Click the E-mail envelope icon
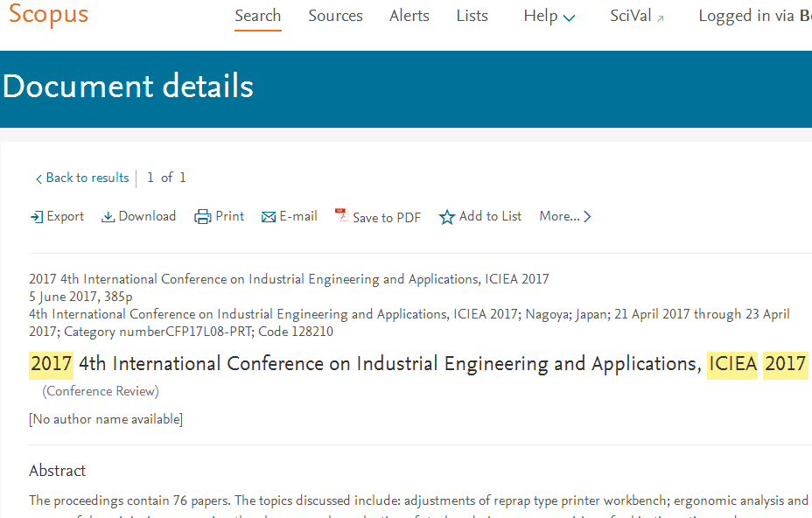Viewport: 812px width, 518px height. click(x=269, y=217)
